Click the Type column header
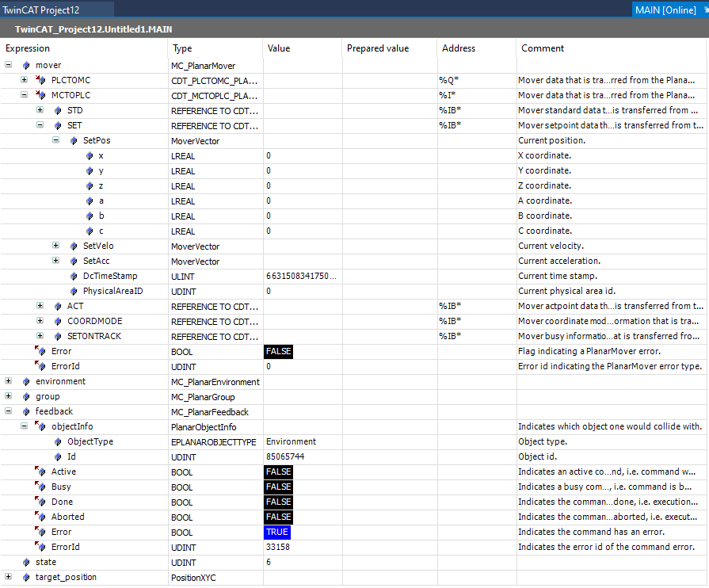The width and height of the screenshot is (709, 588). point(215,48)
